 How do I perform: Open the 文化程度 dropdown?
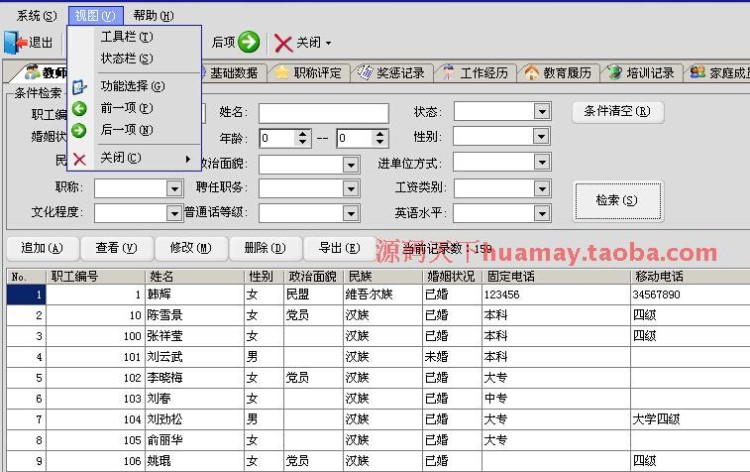coord(174,213)
